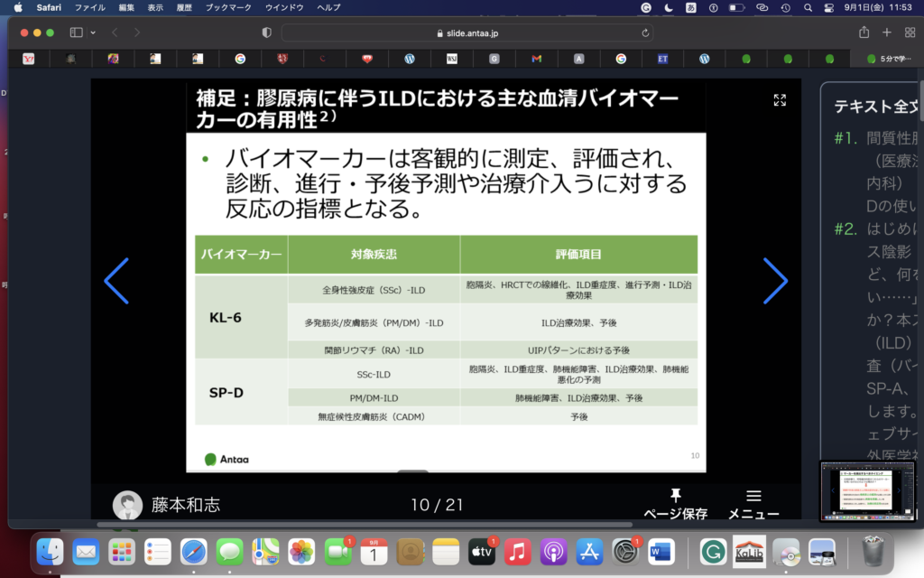924x578 pixels.
Task: Toggle the Safari sidebar
Action: tap(76, 33)
